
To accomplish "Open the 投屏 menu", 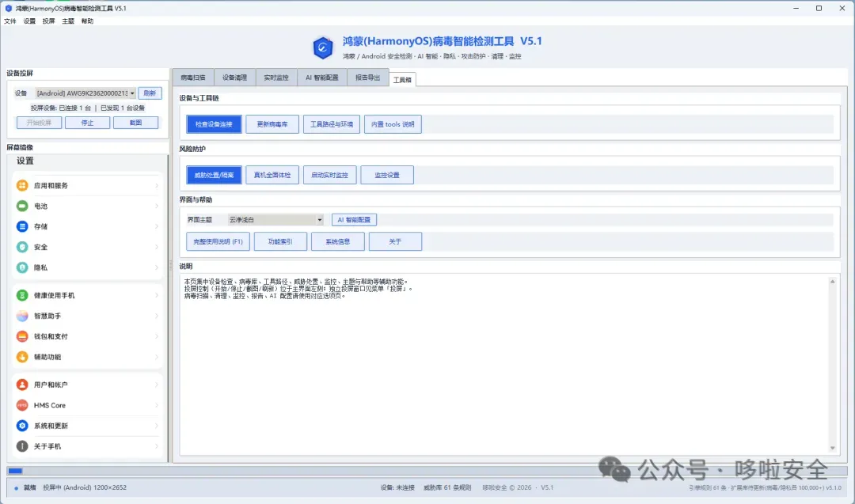I will click(48, 21).
